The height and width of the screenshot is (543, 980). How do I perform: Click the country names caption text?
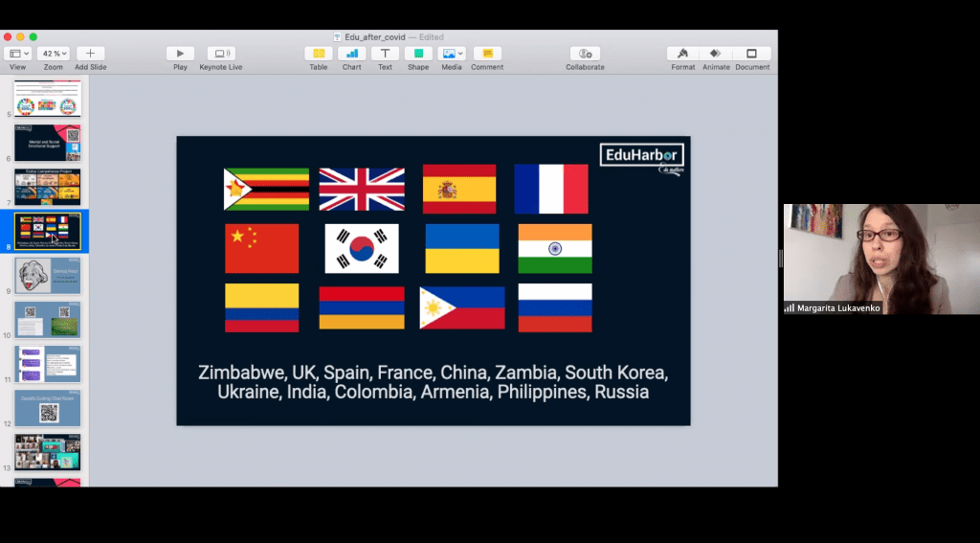pyautogui.click(x=433, y=382)
